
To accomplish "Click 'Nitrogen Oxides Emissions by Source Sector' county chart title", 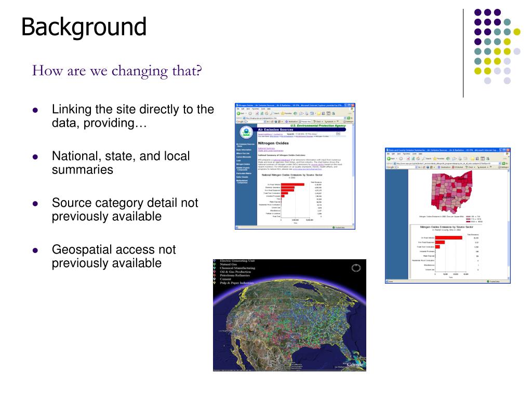I will point(446,227).
